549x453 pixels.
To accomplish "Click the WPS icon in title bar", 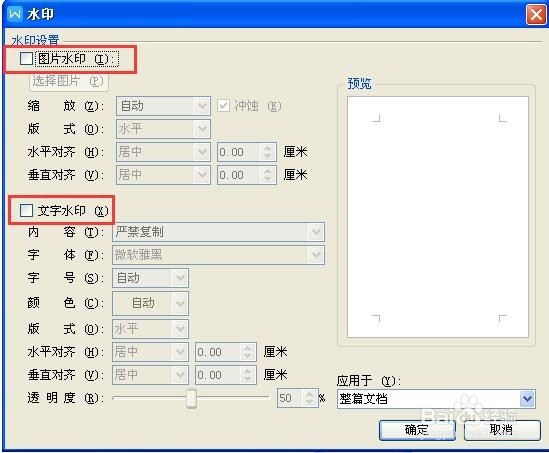I will (15, 14).
